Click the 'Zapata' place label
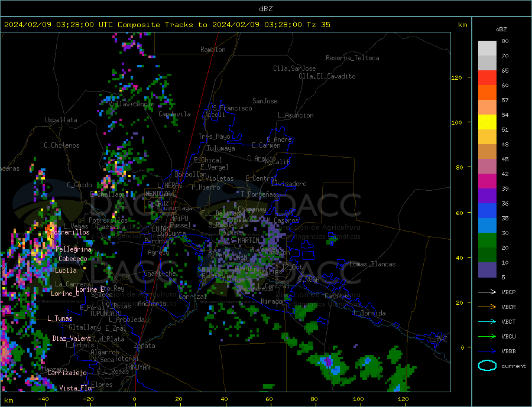This screenshot has height=407, width=532. [x=145, y=346]
